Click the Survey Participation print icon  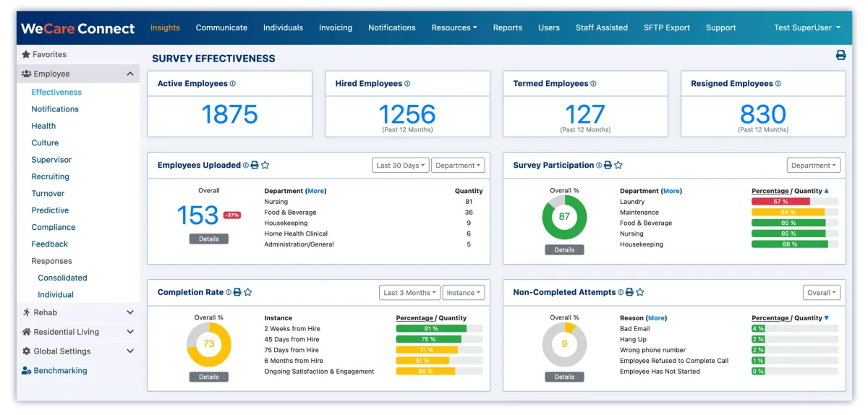608,166
